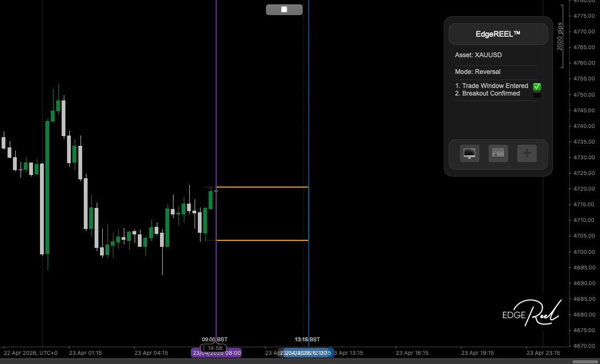
Task: Click the 23 Apr 04:15 time axis label
Action: point(151,353)
